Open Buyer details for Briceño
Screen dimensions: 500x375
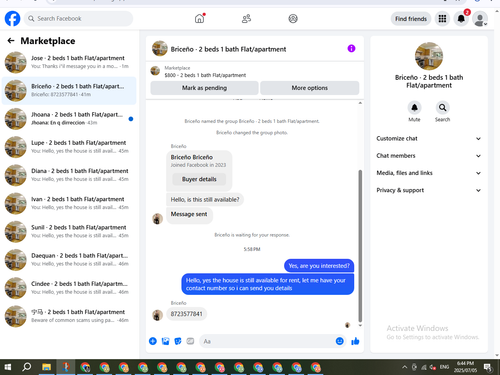pos(199,179)
